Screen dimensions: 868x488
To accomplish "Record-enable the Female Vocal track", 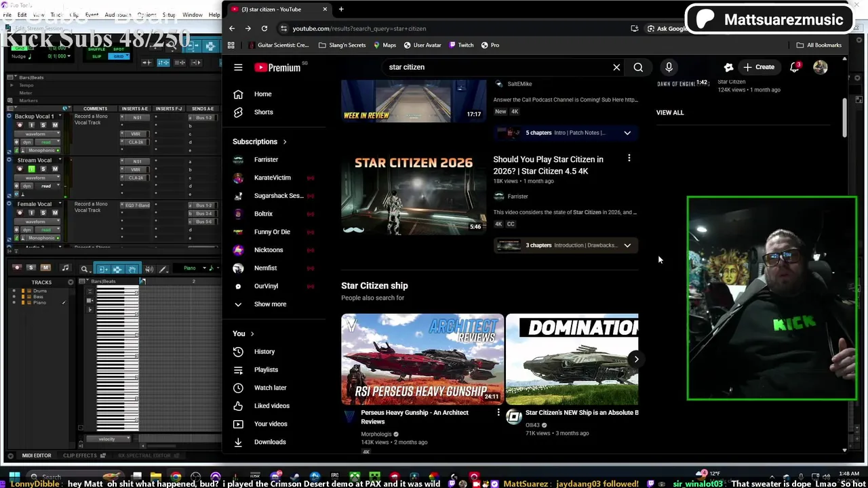I will pos(19,213).
